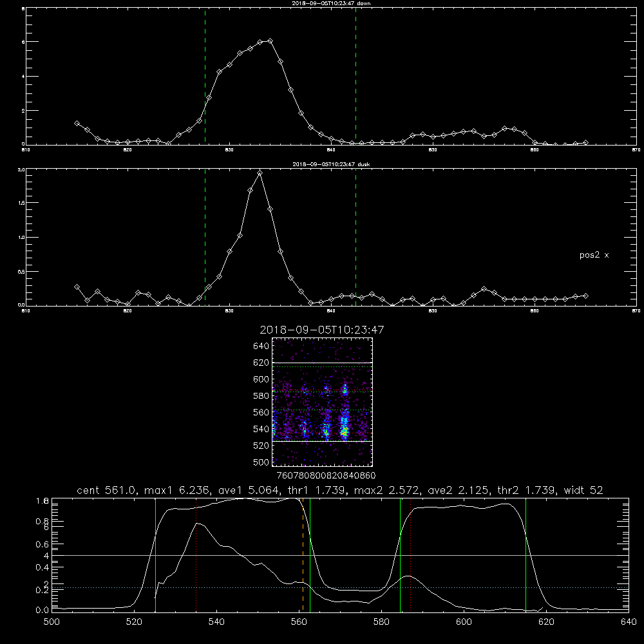Click the "2018-09-05T10:23:47 dusk" plot title
644x644 pixels.
point(331,164)
